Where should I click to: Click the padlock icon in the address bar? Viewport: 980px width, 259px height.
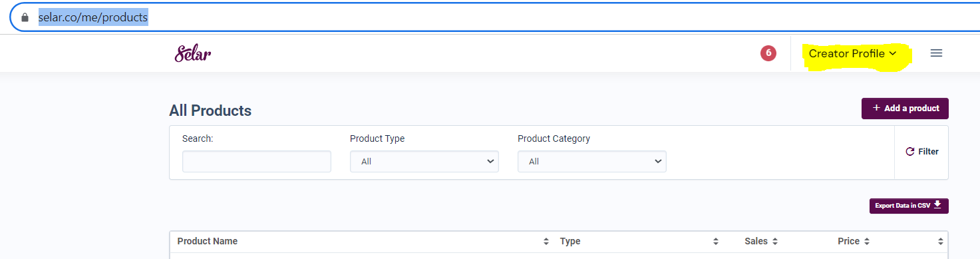(x=25, y=18)
